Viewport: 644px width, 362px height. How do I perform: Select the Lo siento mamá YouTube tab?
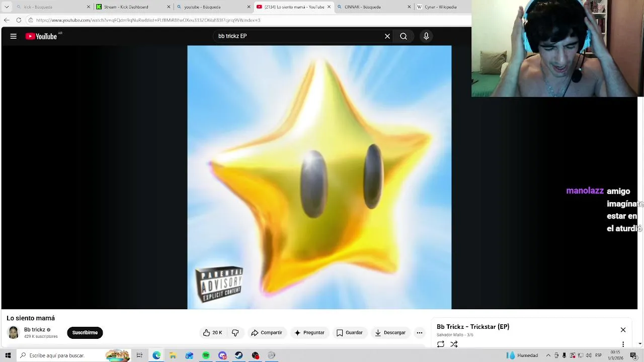click(294, 7)
